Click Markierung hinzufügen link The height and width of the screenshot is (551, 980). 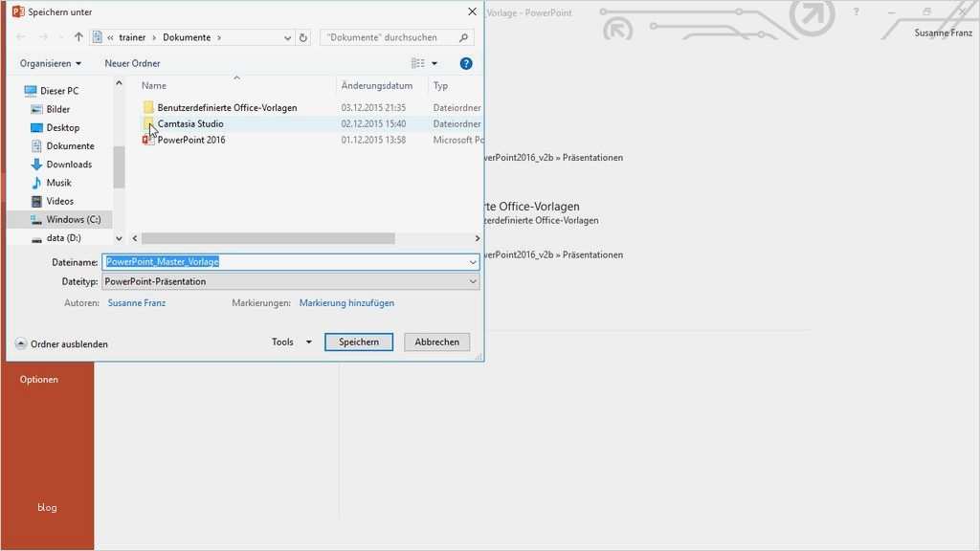[346, 303]
